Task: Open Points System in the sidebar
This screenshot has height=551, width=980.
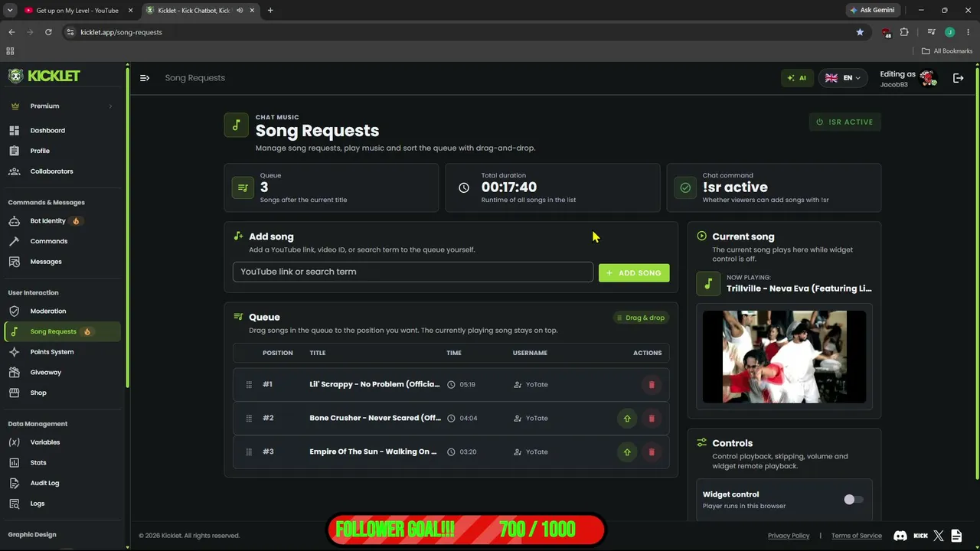Action: (x=60, y=352)
